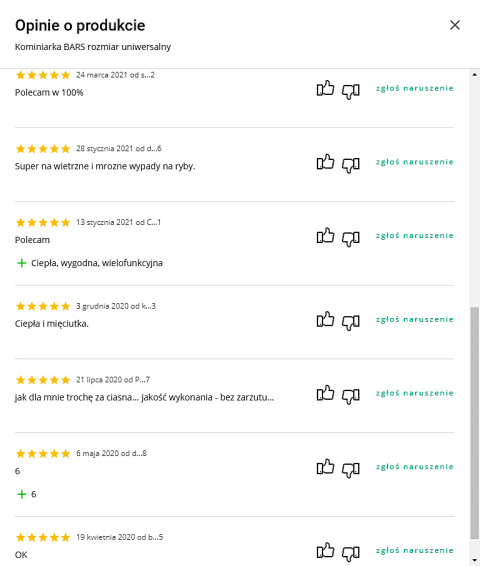Click "zgłoś naruszenie" for 28 stycznia review
The width and height of the screenshot is (480, 566).
point(414,162)
